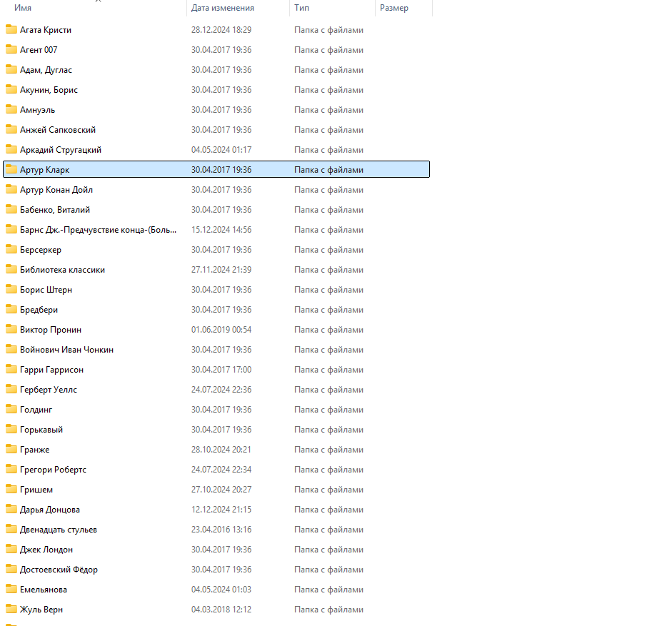
Task: Click the folder icon of Амнуэль
Action: tap(11, 109)
